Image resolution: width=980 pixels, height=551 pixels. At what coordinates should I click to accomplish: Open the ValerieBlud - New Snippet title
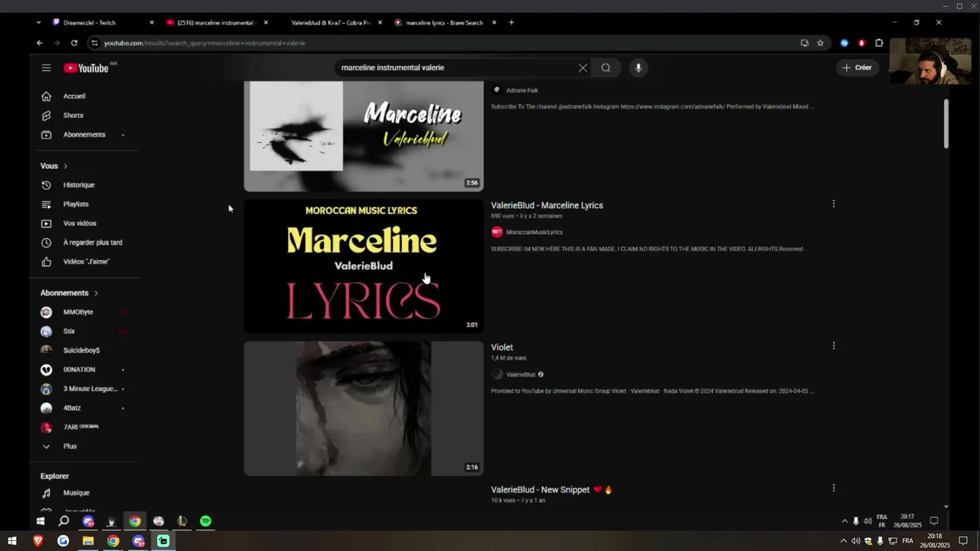tap(551, 490)
